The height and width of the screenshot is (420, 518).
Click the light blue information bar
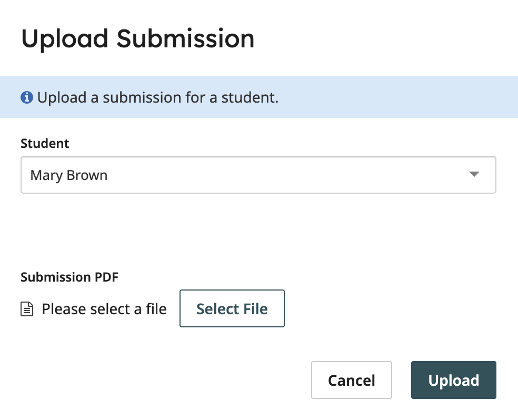pos(259,97)
